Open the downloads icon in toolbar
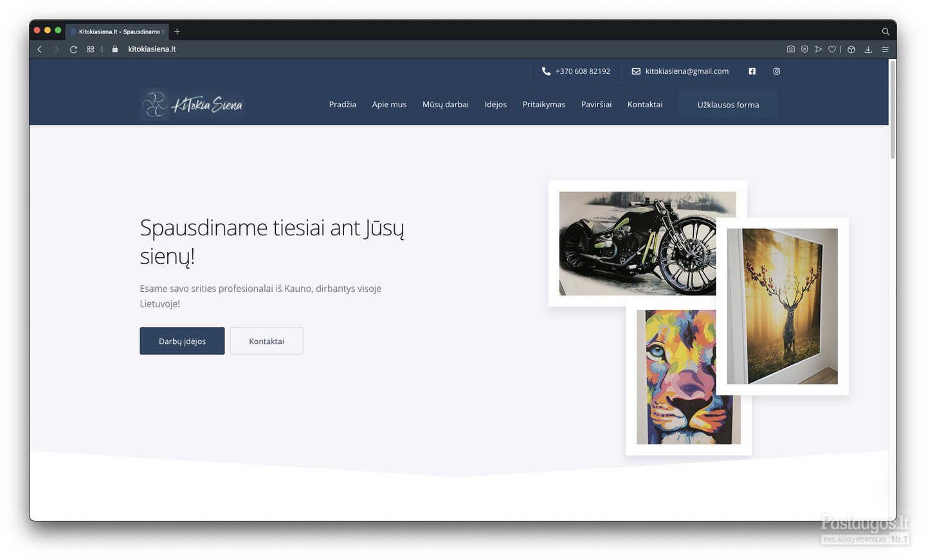Image resolution: width=926 pixels, height=560 pixels. click(x=868, y=49)
